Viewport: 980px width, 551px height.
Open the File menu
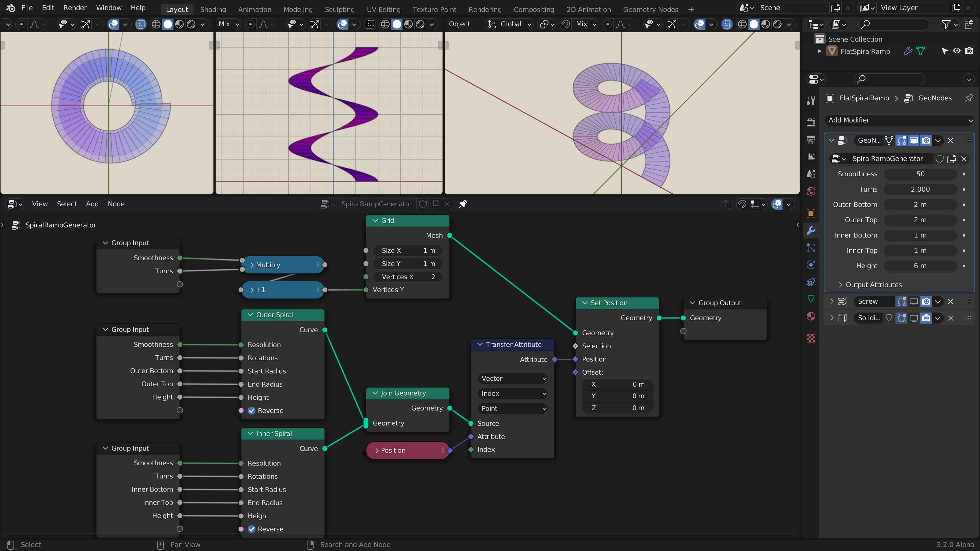point(27,8)
